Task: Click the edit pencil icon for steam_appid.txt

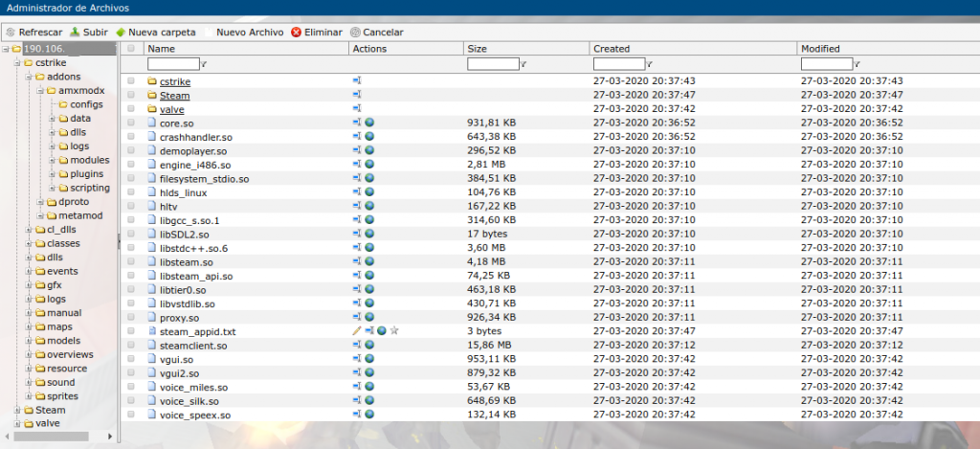Action: 357,331
